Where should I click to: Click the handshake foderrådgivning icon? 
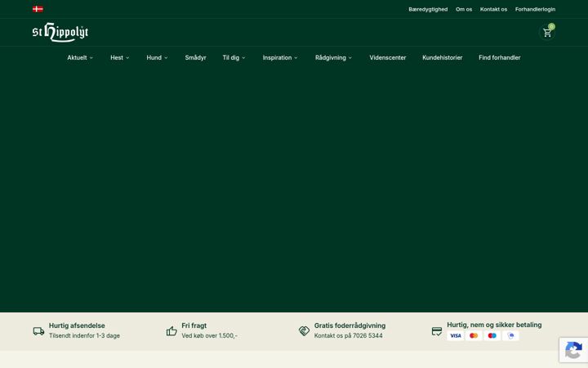304,331
